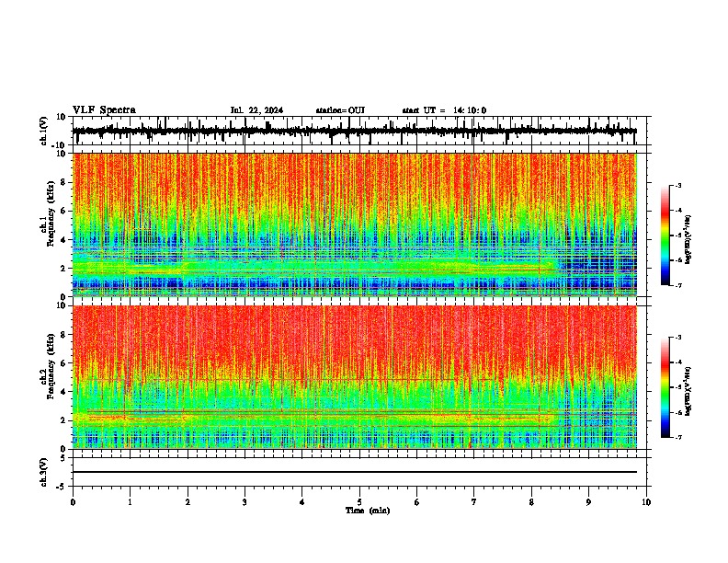Click the ch.2 log(PSD) color bar caption
Image resolution: width=728 pixels, height=563 pixels.
click(x=688, y=392)
